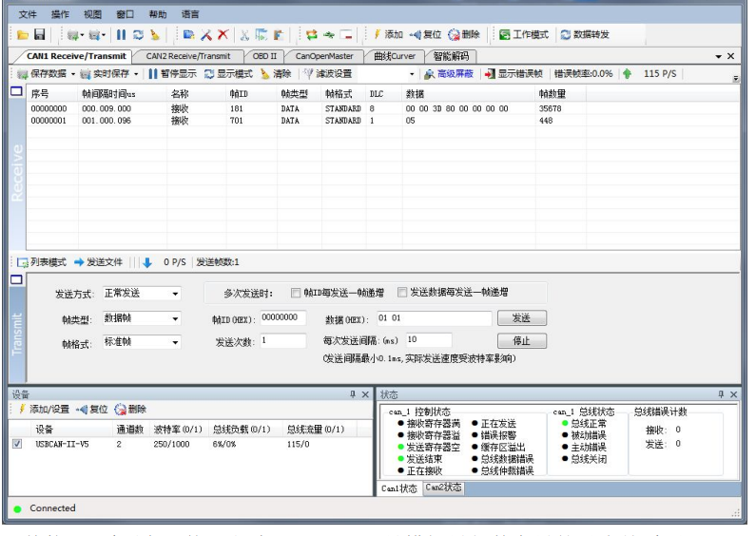Pin the 设备 device panel
This screenshot has height=536, width=756.
click(353, 394)
